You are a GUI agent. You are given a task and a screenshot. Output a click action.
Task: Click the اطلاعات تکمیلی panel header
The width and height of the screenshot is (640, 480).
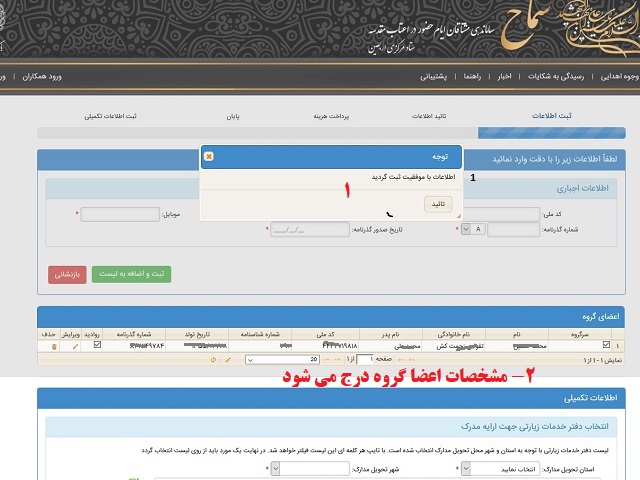click(x=331, y=398)
